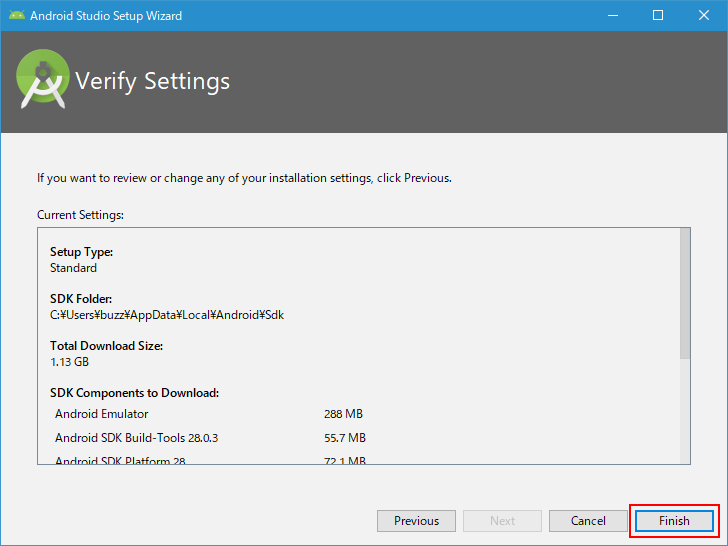Viewport: 728px width, 546px height.
Task: Click the '55.7 MB' size value
Action: (345, 438)
